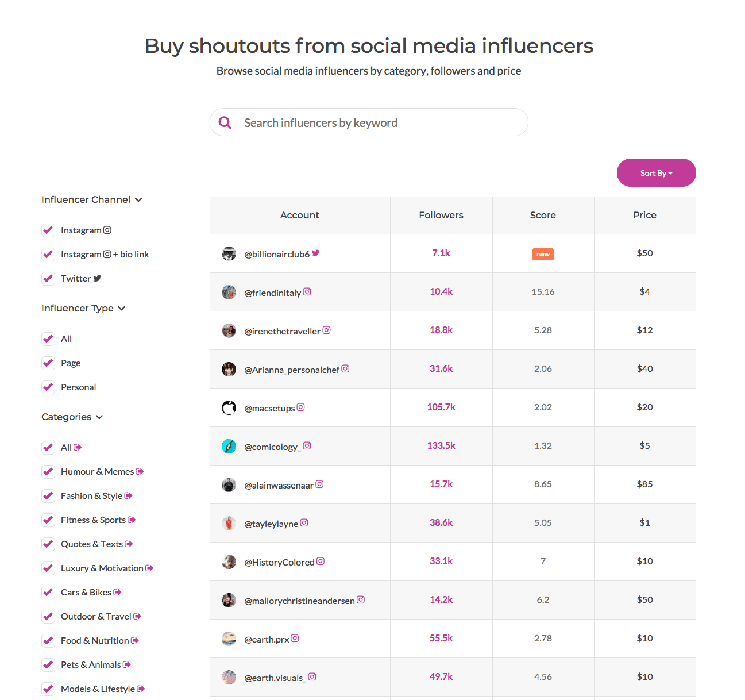745x700 pixels.
Task: Click the magnifying glass search icon
Action: click(x=225, y=122)
